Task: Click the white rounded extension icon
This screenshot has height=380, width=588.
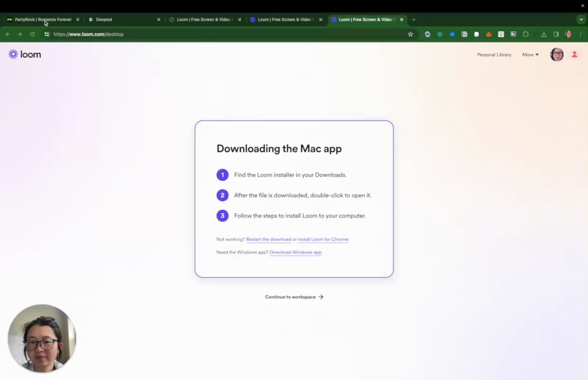Action: pyautogui.click(x=477, y=34)
